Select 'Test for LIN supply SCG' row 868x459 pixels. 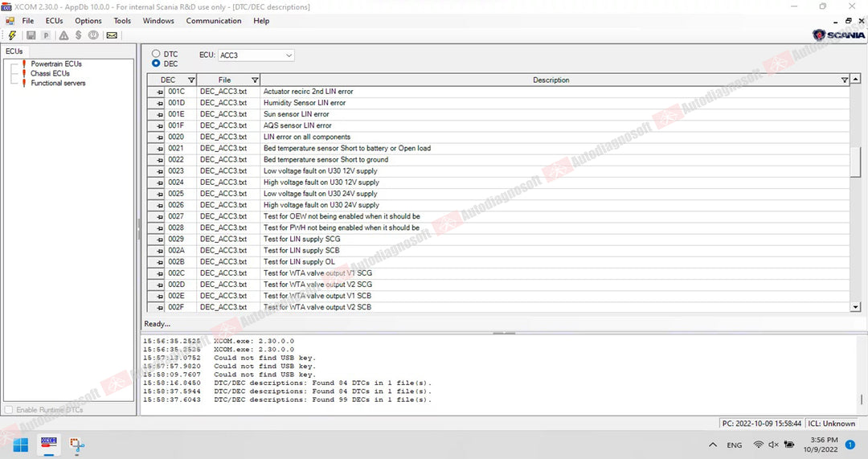[x=498, y=240]
